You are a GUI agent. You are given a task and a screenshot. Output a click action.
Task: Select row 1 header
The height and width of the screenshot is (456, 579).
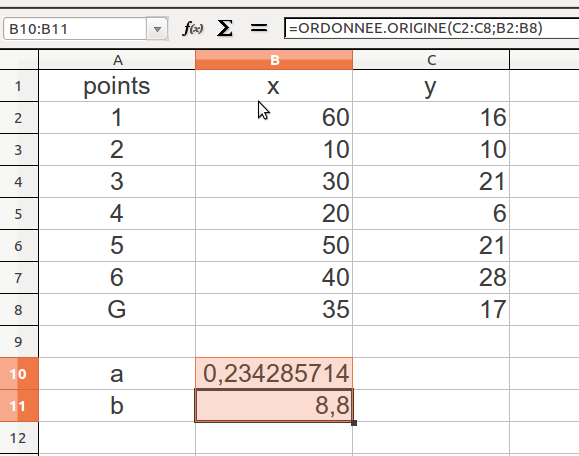click(x=19, y=86)
